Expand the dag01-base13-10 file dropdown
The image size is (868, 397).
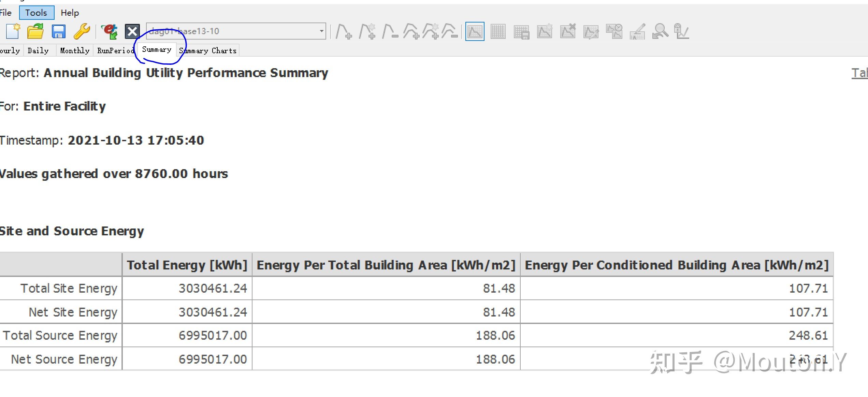[x=321, y=31]
